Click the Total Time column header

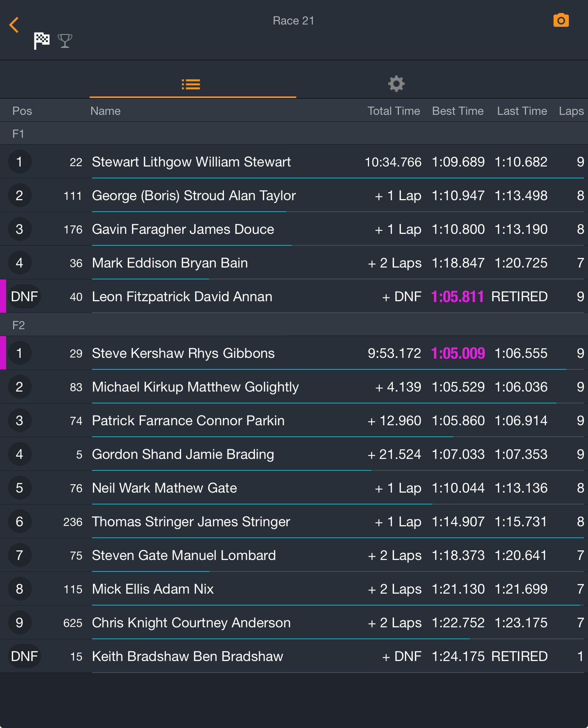(394, 111)
